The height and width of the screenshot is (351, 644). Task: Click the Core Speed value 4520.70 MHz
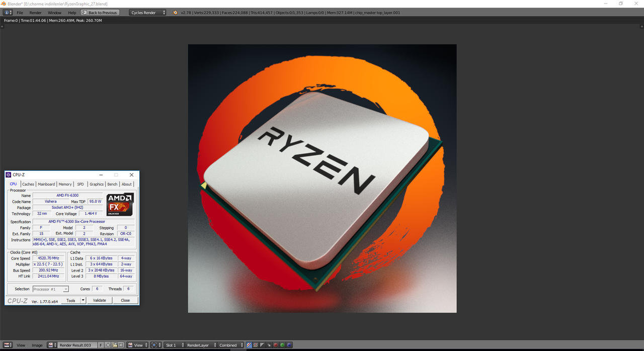point(49,258)
